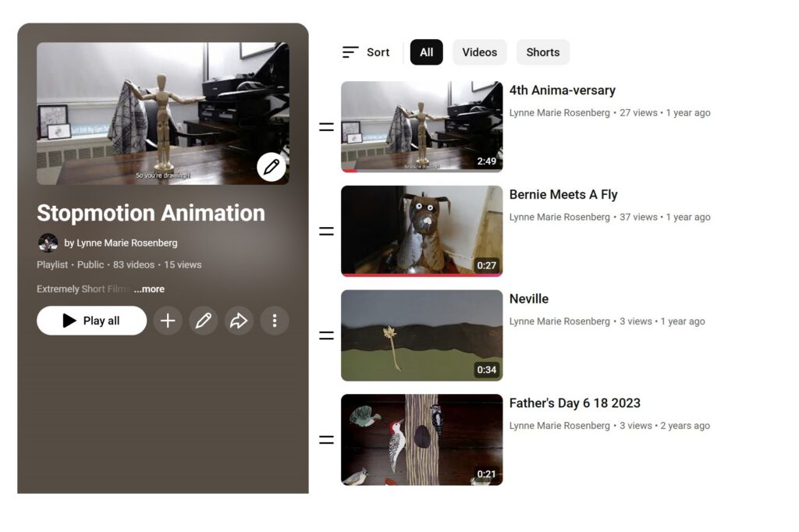Click the reorder handle beside Neville
Viewport: 799px width, 532px height.
326,335
